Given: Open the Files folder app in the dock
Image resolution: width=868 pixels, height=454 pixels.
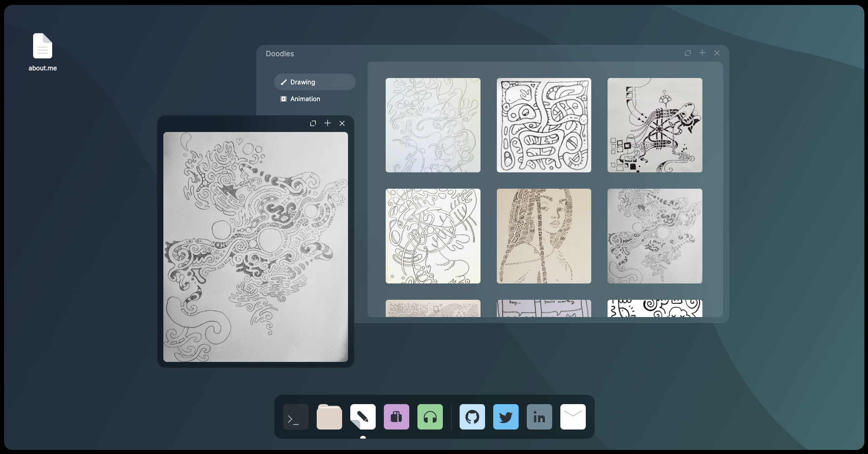Looking at the screenshot, I should [x=329, y=417].
